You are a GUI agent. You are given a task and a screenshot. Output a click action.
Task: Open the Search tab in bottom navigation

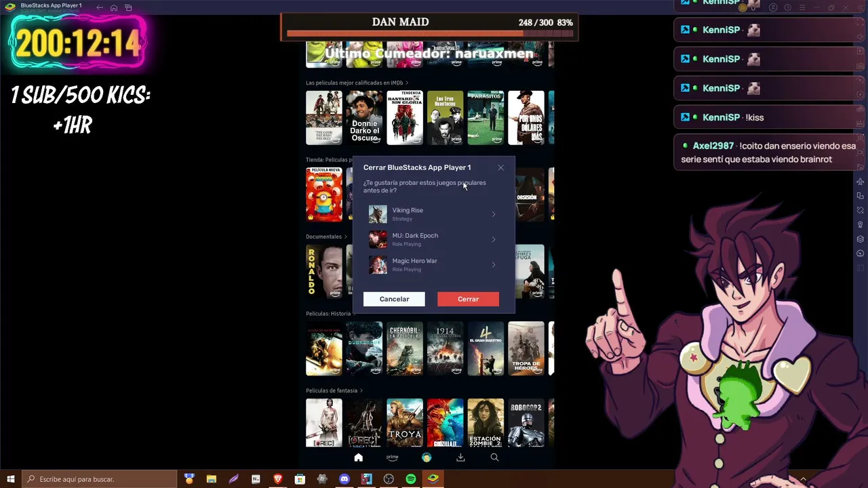(x=494, y=457)
